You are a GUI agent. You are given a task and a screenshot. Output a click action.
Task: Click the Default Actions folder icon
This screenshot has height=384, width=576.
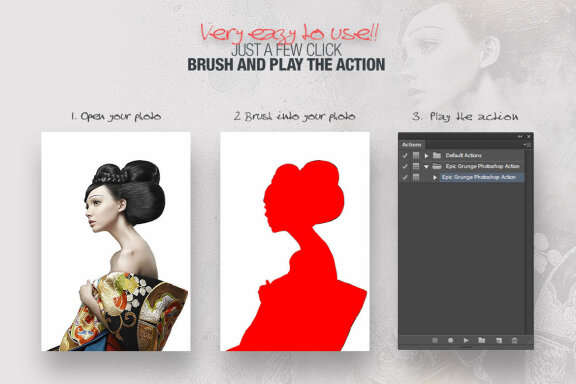tap(437, 155)
